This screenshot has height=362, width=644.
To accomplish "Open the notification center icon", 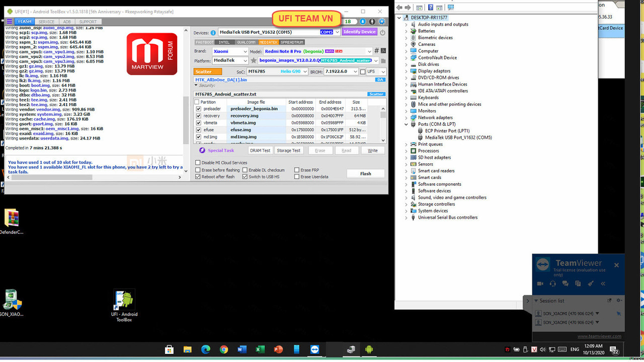I will (614, 350).
